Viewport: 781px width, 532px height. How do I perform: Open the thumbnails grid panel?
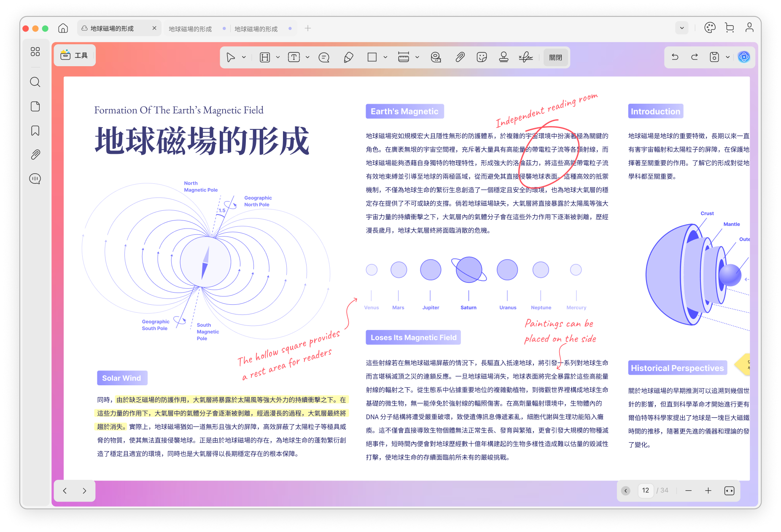point(35,51)
